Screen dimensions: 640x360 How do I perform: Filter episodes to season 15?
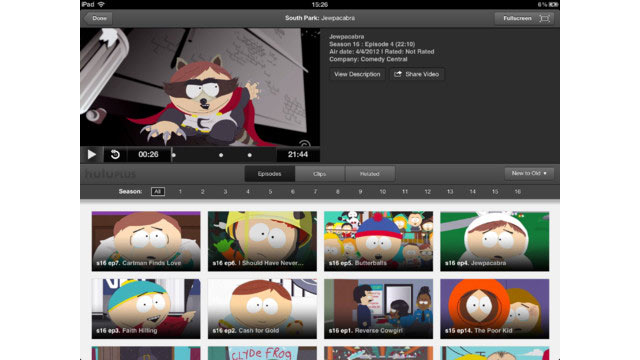click(x=495, y=191)
